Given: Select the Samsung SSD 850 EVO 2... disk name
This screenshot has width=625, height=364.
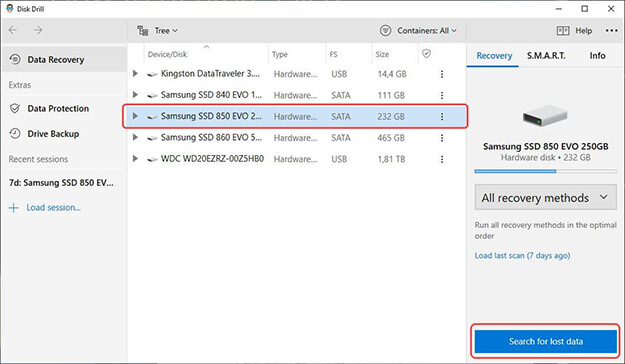Looking at the screenshot, I should [x=211, y=116].
